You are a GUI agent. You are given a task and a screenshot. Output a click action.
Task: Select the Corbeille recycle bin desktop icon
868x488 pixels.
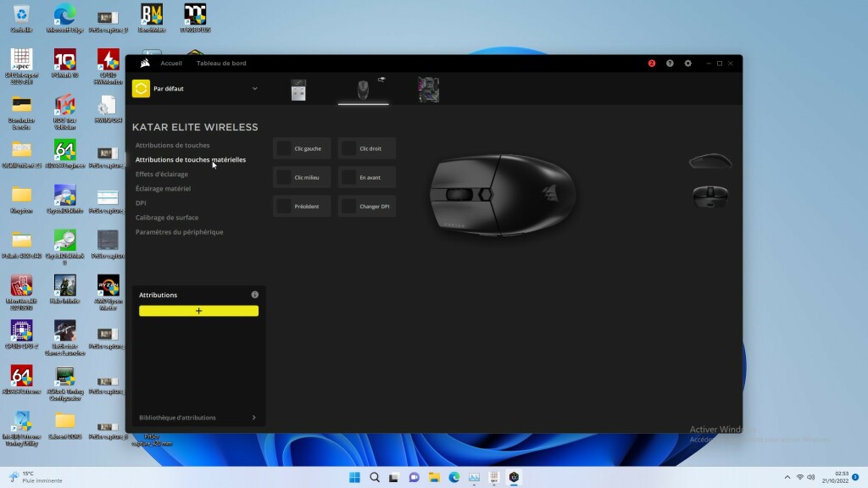[21, 19]
